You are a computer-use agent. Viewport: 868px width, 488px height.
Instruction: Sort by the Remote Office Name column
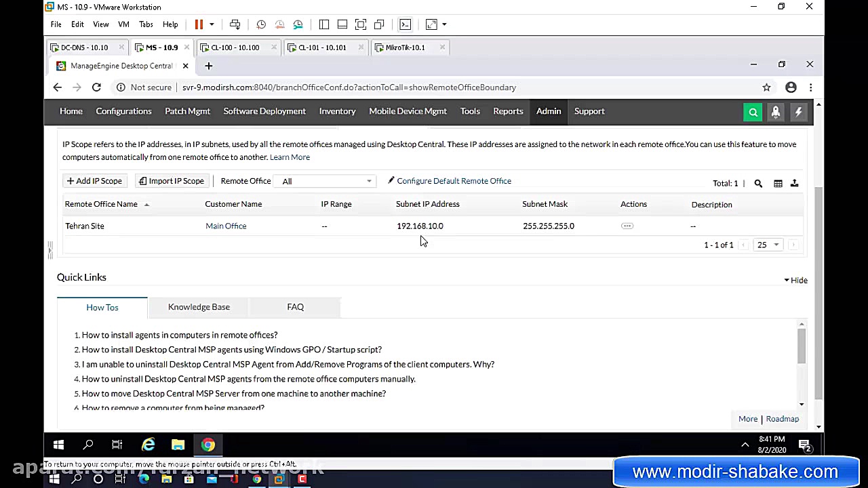point(101,204)
